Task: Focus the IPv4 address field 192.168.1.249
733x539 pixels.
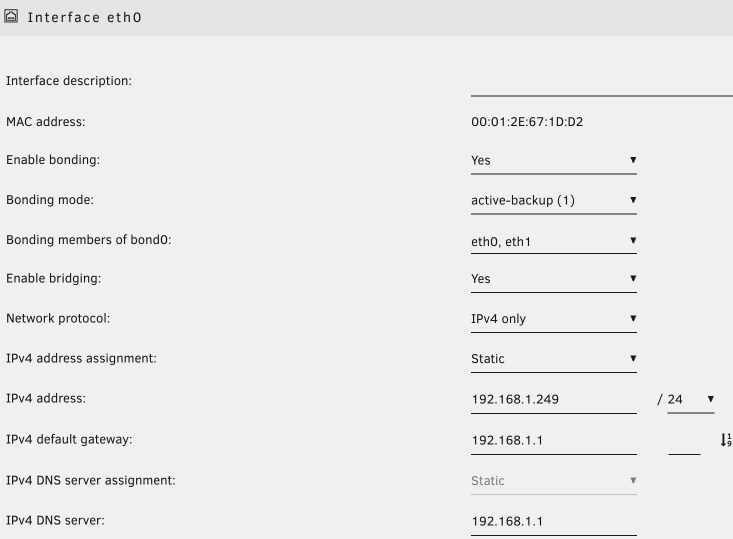Action: click(553, 399)
